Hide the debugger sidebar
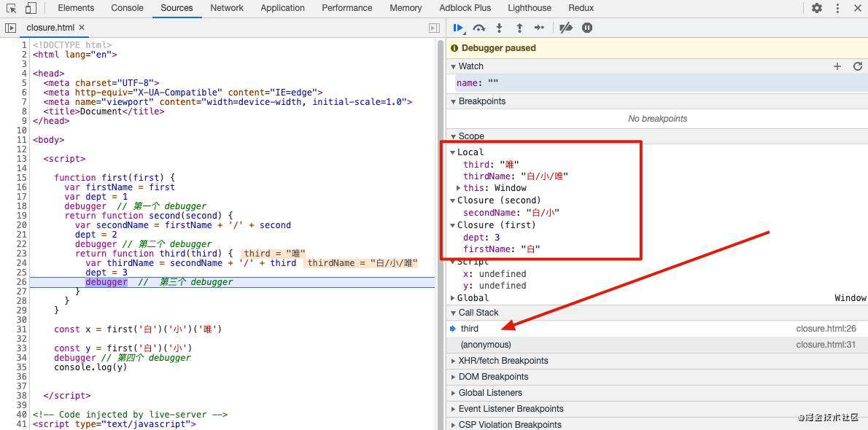This screenshot has height=430, width=868. click(x=435, y=28)
